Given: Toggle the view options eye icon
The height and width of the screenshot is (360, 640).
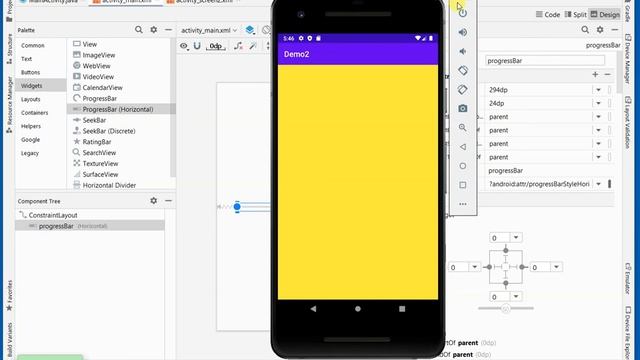Looking at the screenshot, I should (184, 46).
